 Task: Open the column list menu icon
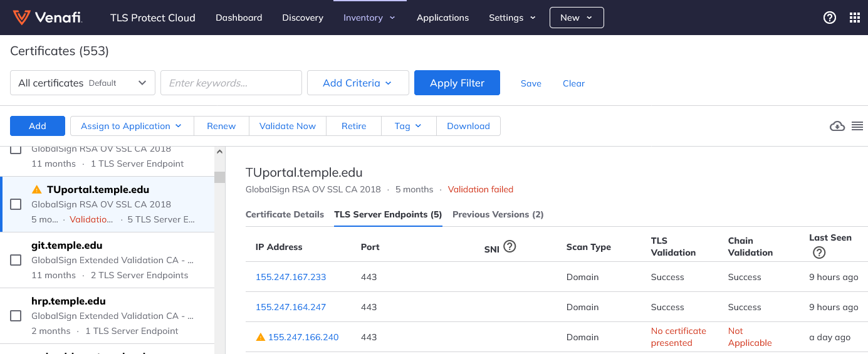click(857, 126)
